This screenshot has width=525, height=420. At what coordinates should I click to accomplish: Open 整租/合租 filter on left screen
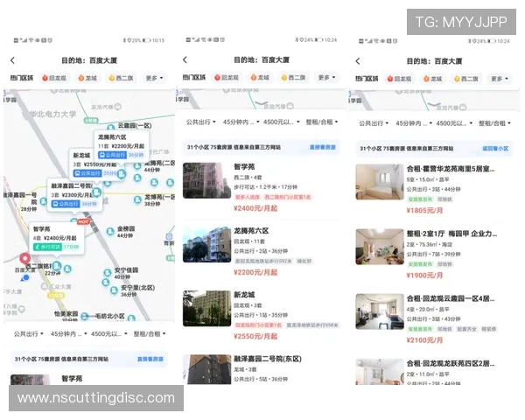coord(150,334)
